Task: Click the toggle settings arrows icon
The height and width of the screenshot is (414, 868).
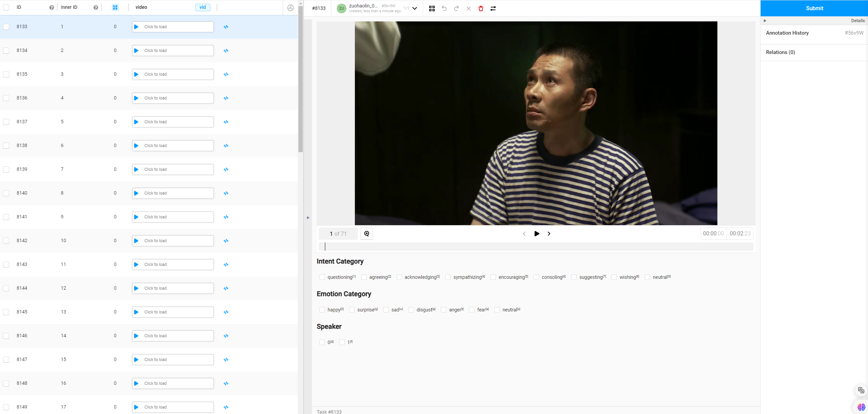Action: coord(493,8)
